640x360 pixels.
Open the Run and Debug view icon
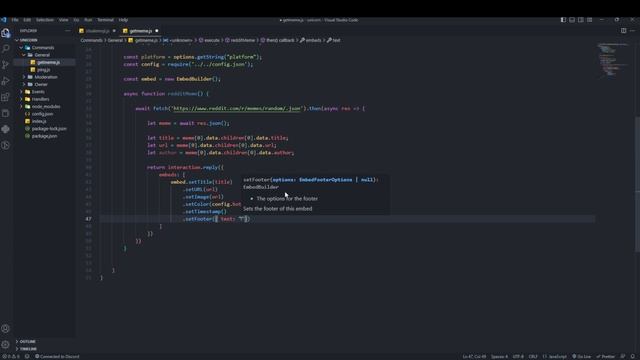6,81
